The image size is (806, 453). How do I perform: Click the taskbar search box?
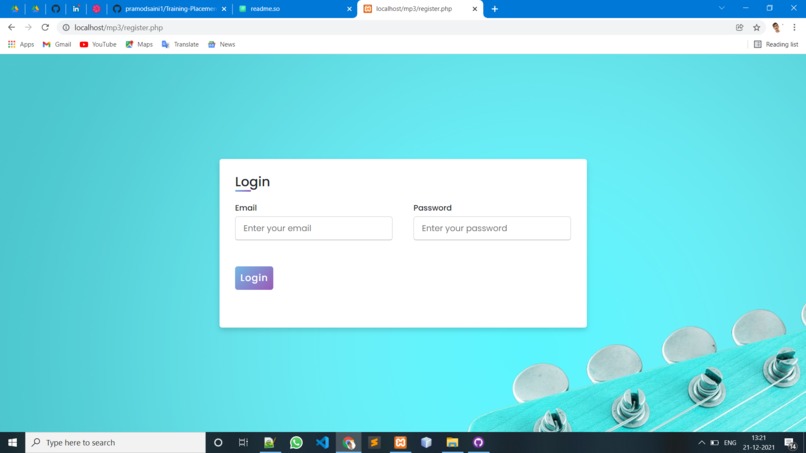(x=115, y=442)
